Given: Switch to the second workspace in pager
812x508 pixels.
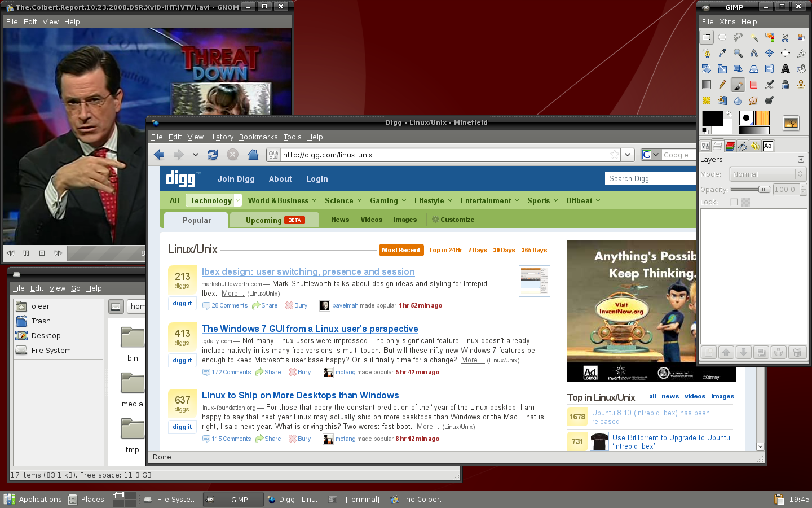Looking at the screenshot, I should pos(130,496).
